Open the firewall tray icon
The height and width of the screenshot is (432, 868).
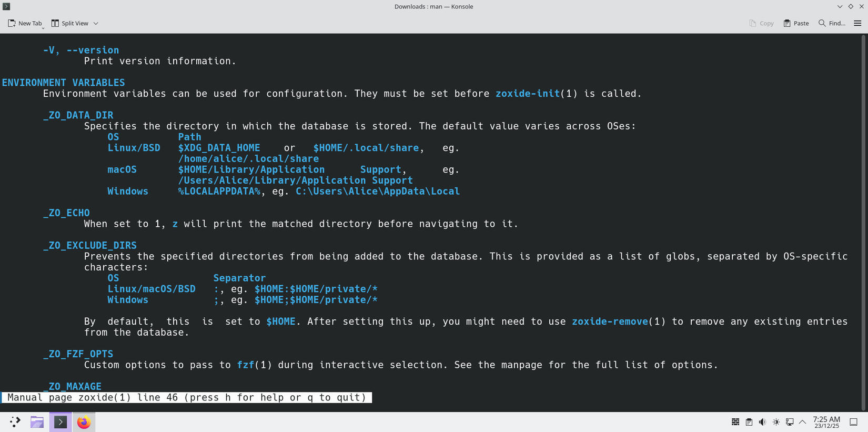click(x=735, y=422)
